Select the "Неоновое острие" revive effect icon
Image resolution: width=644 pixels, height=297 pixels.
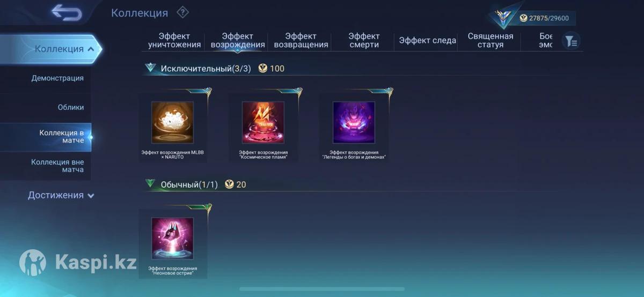[x=172, y=239]
